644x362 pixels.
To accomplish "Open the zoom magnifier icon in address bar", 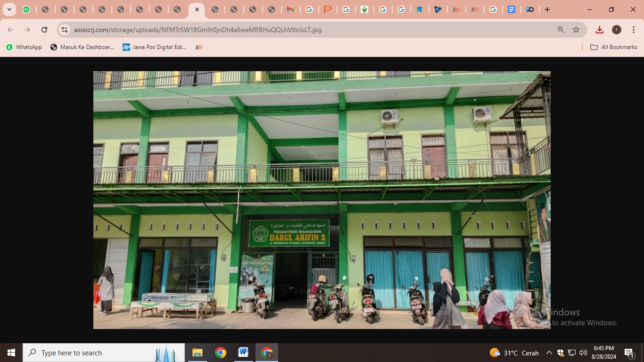I will pyautogui.click(x=561, y=30).
